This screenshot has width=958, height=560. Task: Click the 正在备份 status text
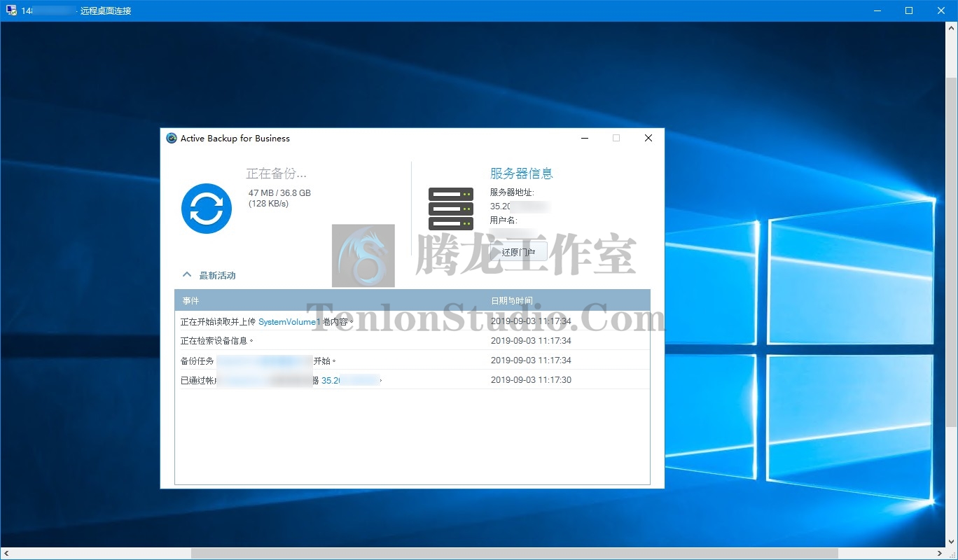click(276, 174)
